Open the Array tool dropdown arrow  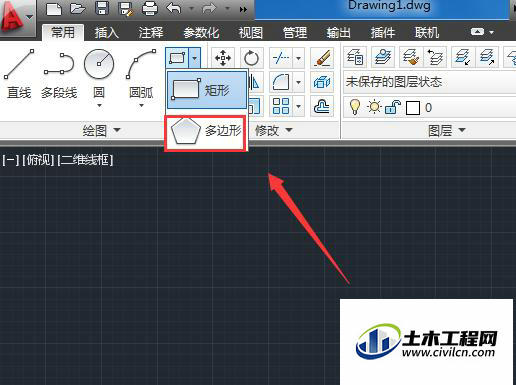point(299,106)
